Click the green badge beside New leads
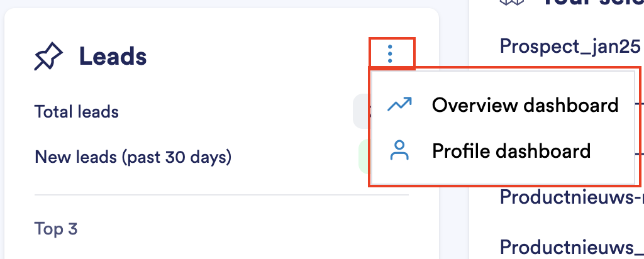Viewport: 644px width, 259px height. pos(363,157)
